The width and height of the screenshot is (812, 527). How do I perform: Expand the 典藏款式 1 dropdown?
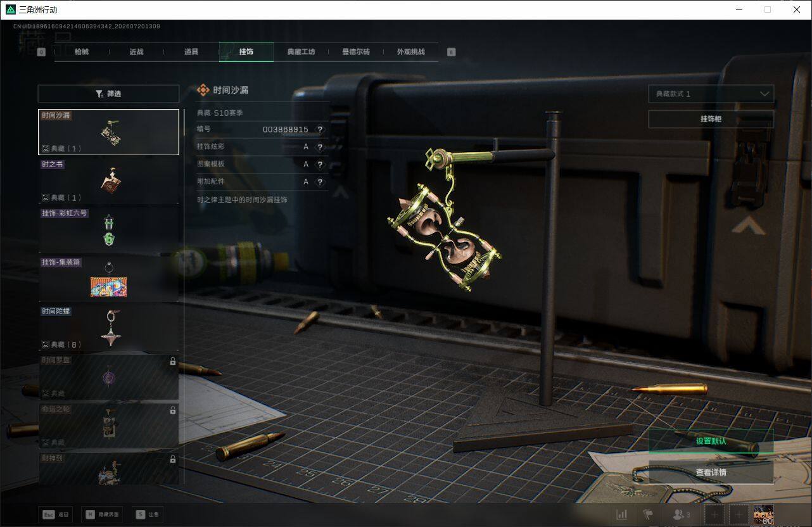pos(711,94)
